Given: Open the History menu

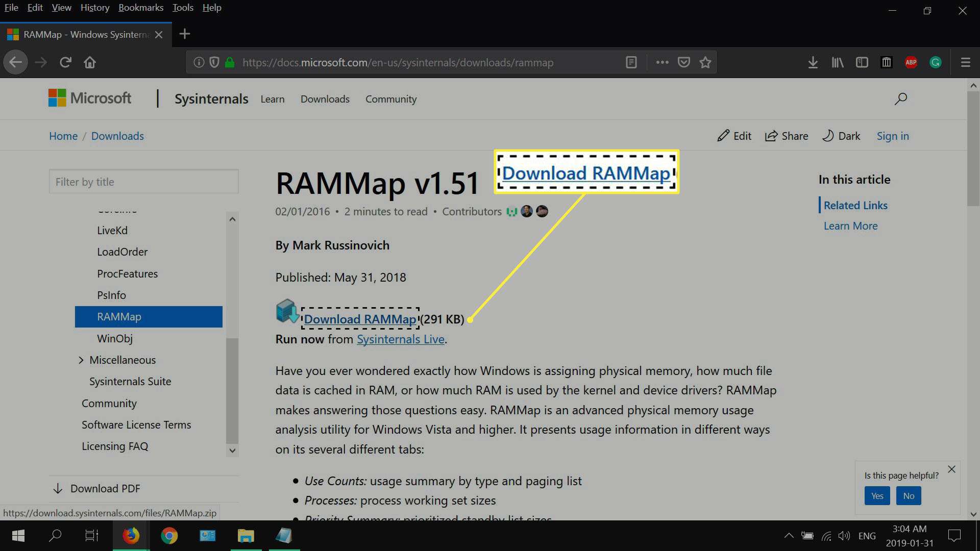Looking at the screenshot, I should [x=95, y=8].
